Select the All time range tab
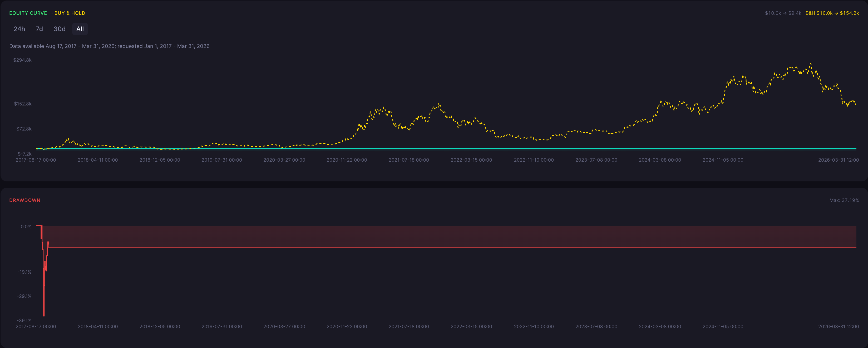This screenshot has height=348, width=868. click(x=80, y=29)
